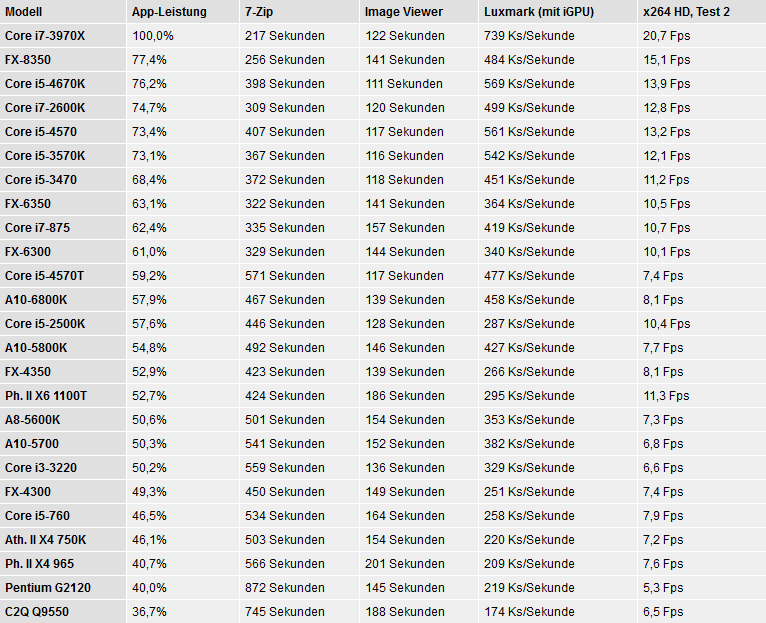
Task: Select the Image Viewer column header
Action: click(x=404, y=12)
